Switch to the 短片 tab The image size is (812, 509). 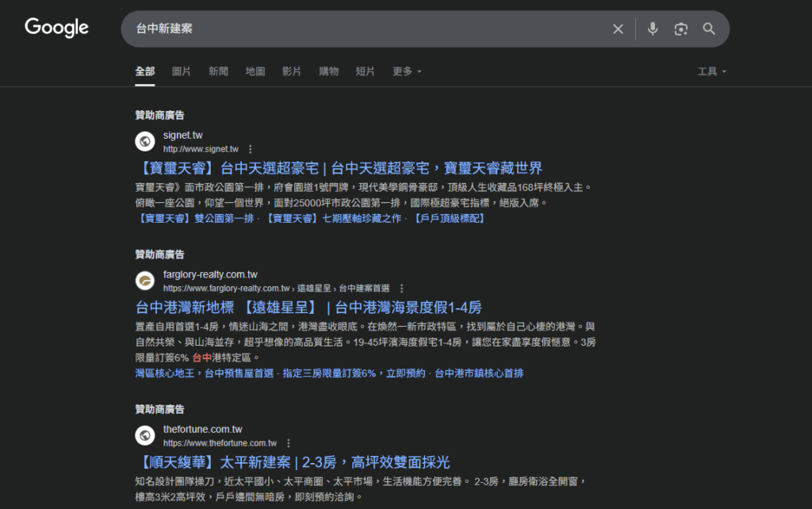coord(365,71)
